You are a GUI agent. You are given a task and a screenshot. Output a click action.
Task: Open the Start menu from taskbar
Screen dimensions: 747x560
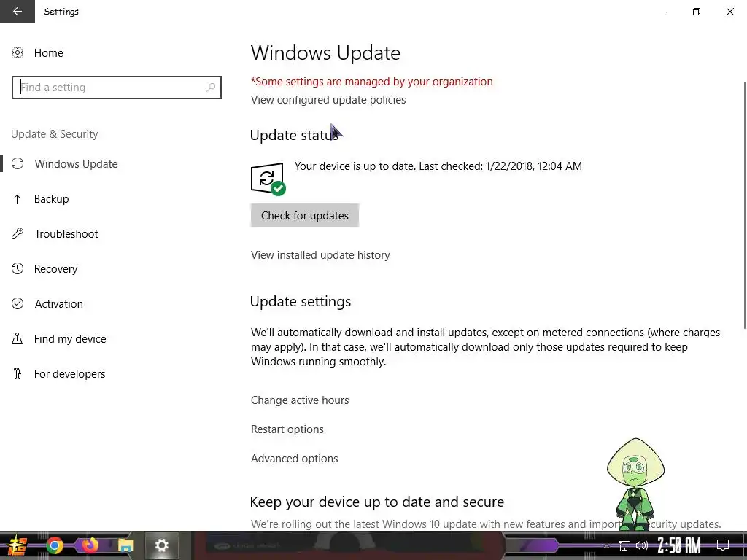pyautogui.click(x=17, y=545)
